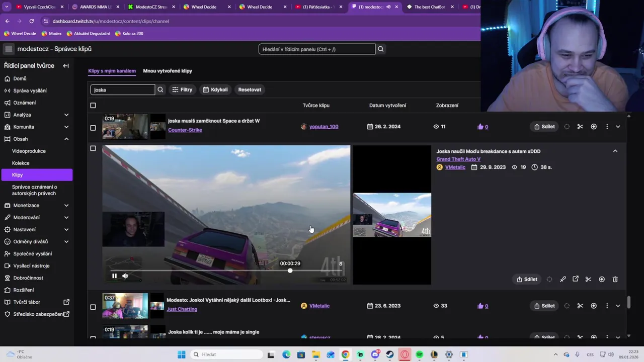Screen dimensions: 644x362
Task: Tick checkbox for Space a držet W clip
Action: point(93,128)
